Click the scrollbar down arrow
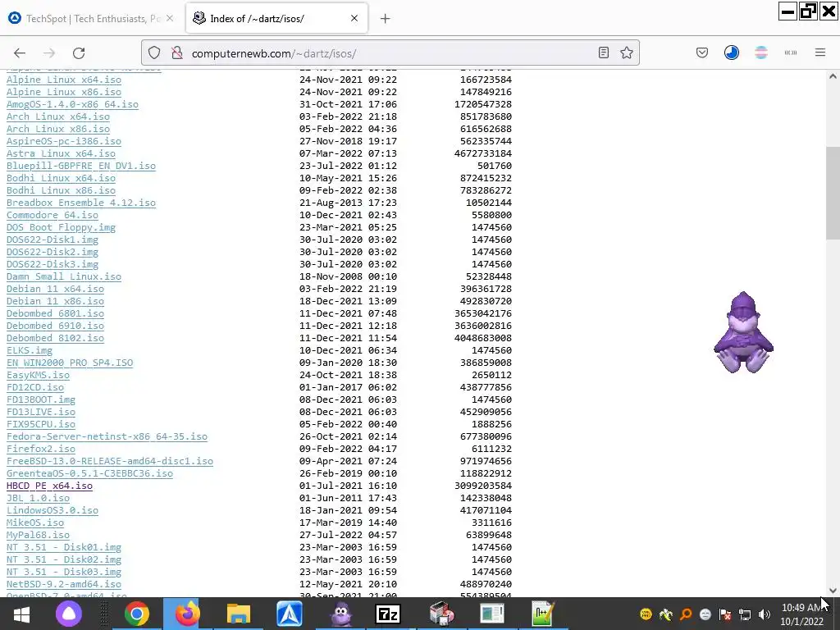This screenshot has width=840, height=630. [x=833, y=591]
